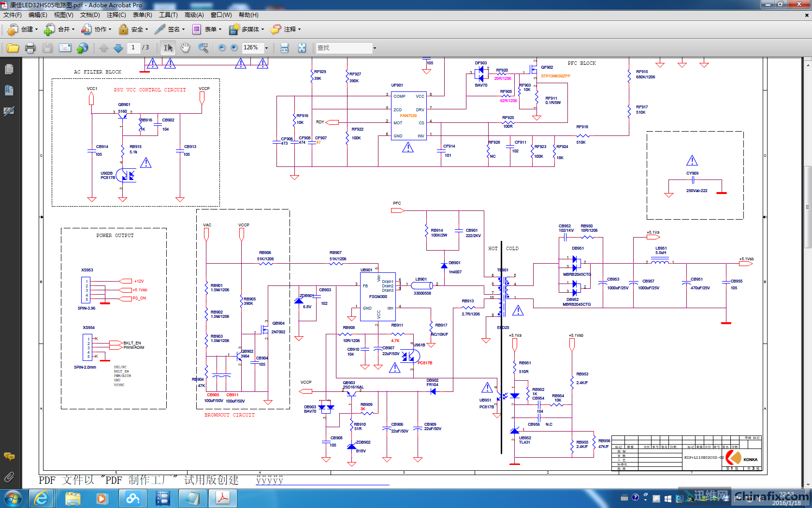Click the Print icon in toolbar
This screenshot has height=508, width=812.
[x=30, y=48]
